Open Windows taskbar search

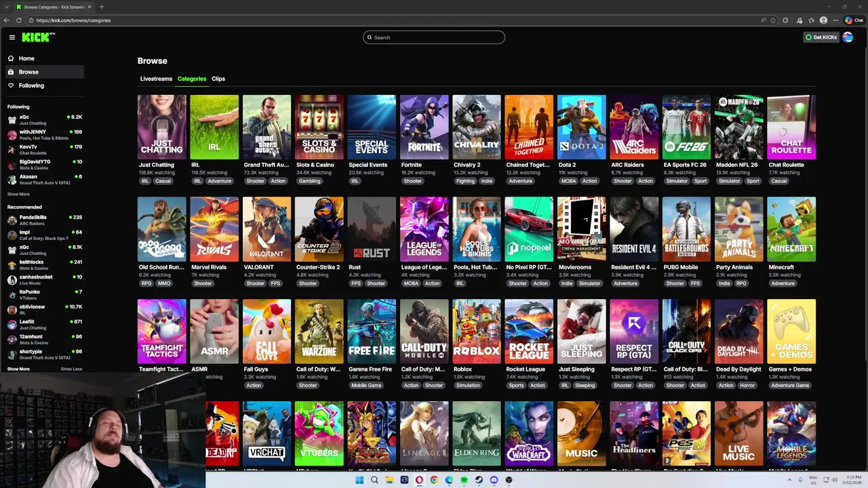374,480
